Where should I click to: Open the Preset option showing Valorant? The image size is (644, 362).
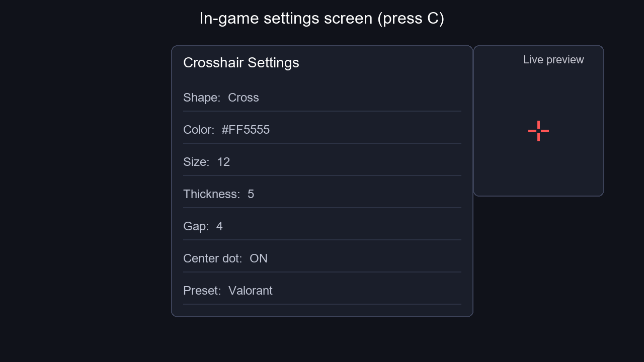tap(251, 291)
